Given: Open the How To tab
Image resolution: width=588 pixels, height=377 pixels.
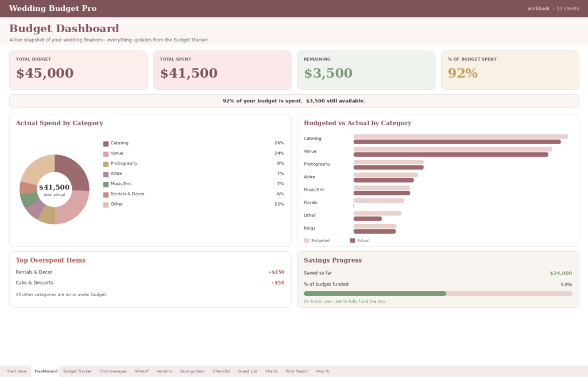Looking at the screenshot, I should point(323,371).
